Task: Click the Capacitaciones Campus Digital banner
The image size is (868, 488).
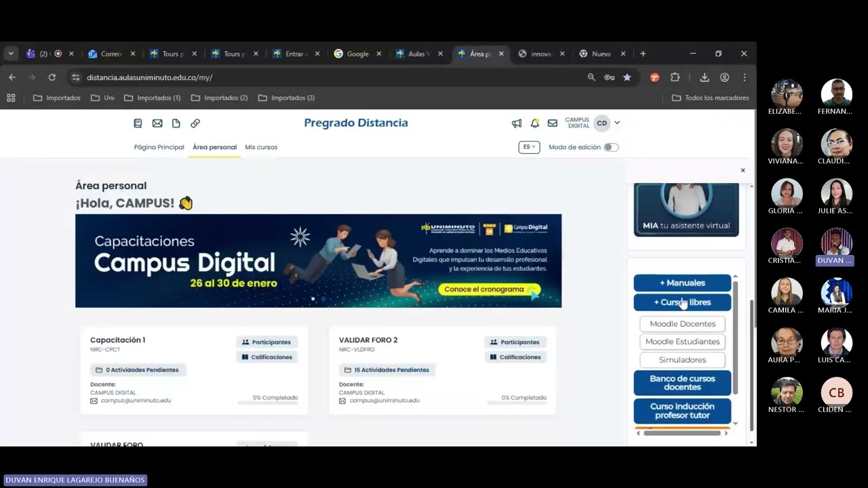Action: [318, 261]
